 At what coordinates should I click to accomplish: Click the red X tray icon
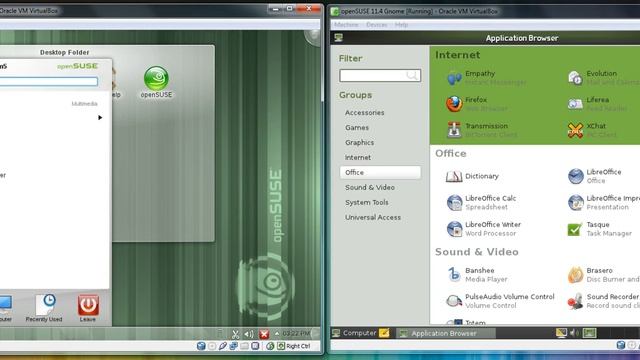coord(264,334)
